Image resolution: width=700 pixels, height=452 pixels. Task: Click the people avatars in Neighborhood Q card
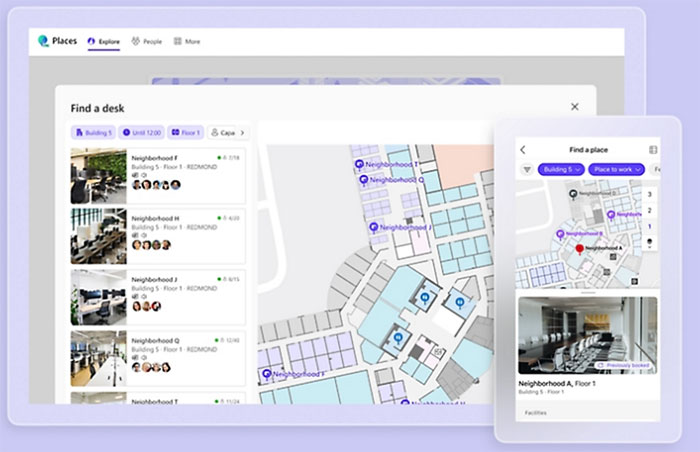tap(151, 367)
